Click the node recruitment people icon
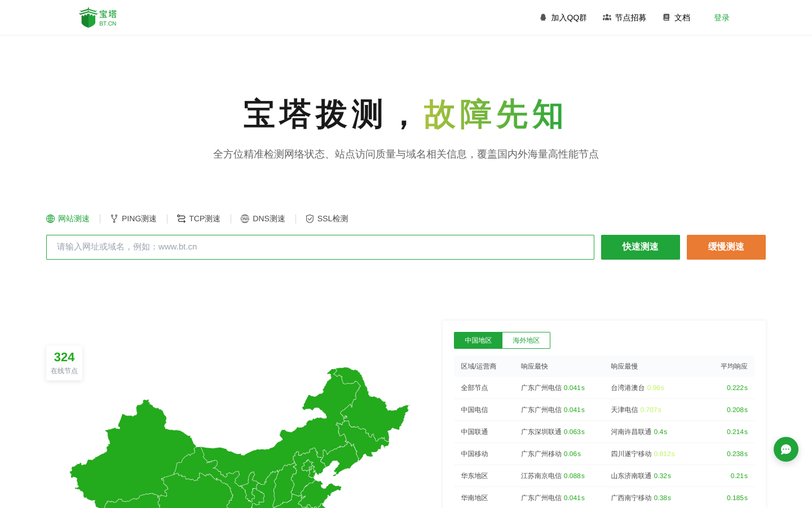 tap(607, 17)
